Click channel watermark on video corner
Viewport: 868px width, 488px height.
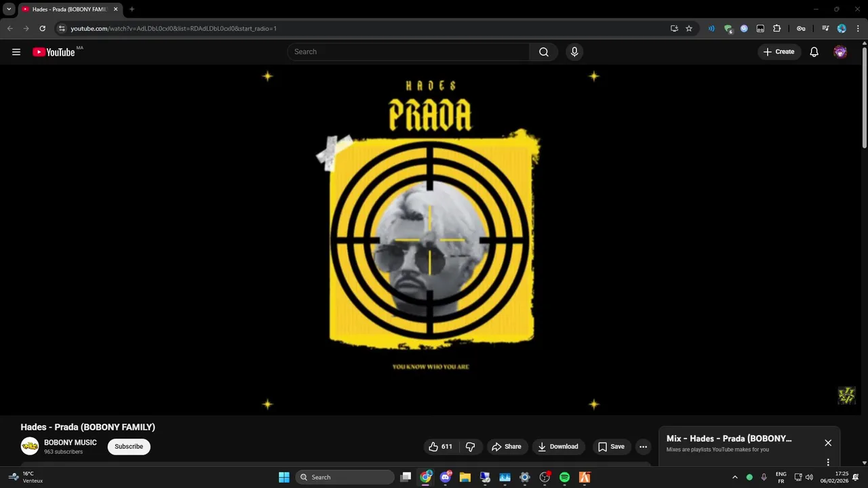click(x=846, y=395)
